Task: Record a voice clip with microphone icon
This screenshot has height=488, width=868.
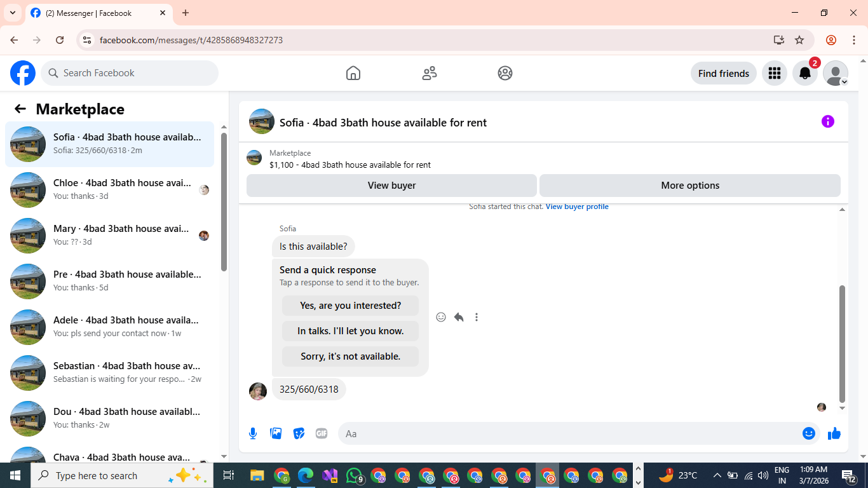Action: point(253,433)
